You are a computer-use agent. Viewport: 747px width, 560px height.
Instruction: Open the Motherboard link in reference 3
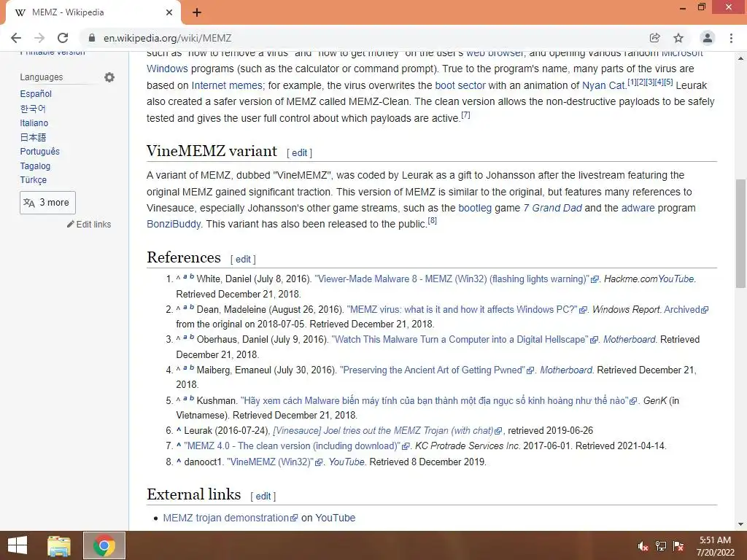click(x=630, y=340)
